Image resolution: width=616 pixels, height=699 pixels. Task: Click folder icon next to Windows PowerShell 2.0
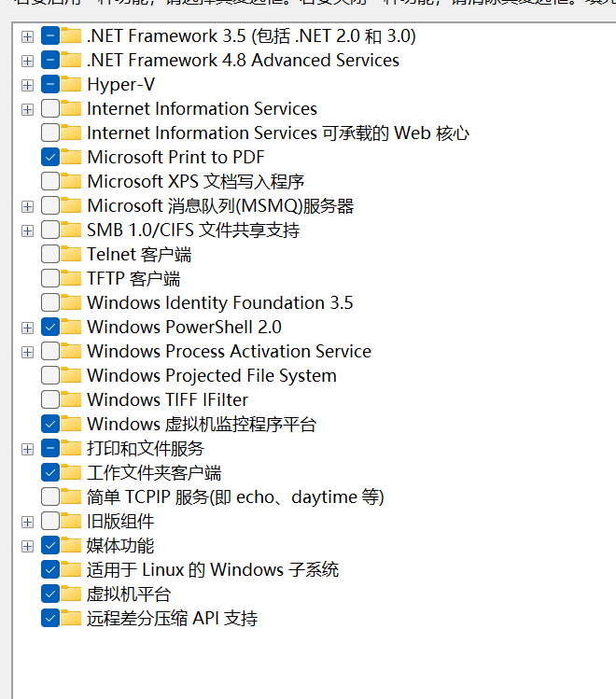click(71, 327)
